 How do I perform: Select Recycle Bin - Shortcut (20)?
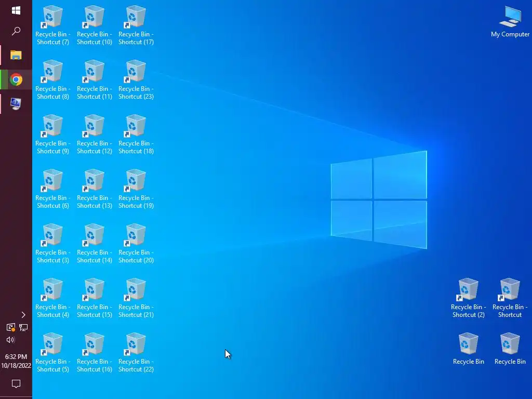(136, 244)
